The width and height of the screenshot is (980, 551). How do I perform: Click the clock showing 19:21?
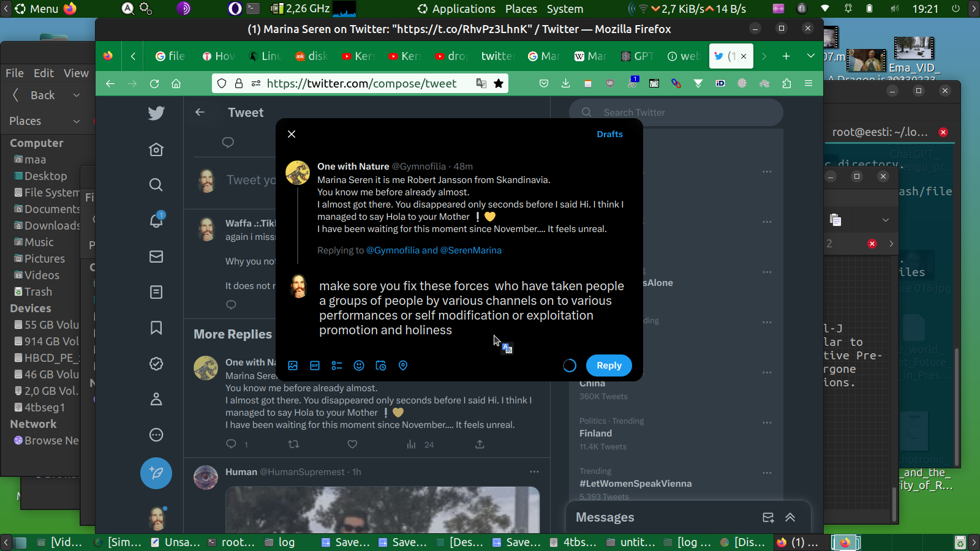[x=925, y=9]
